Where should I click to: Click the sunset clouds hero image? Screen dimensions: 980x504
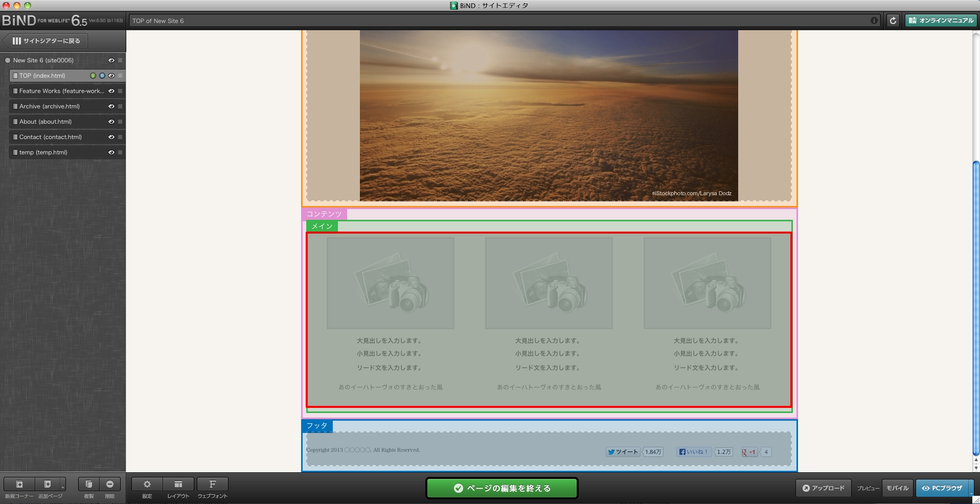(549, 116)
